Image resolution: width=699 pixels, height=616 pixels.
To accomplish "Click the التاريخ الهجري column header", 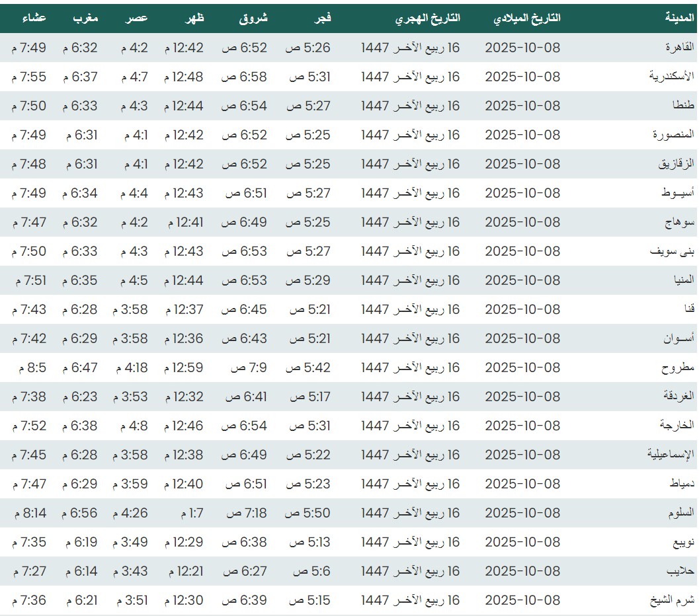I will 428,19.
